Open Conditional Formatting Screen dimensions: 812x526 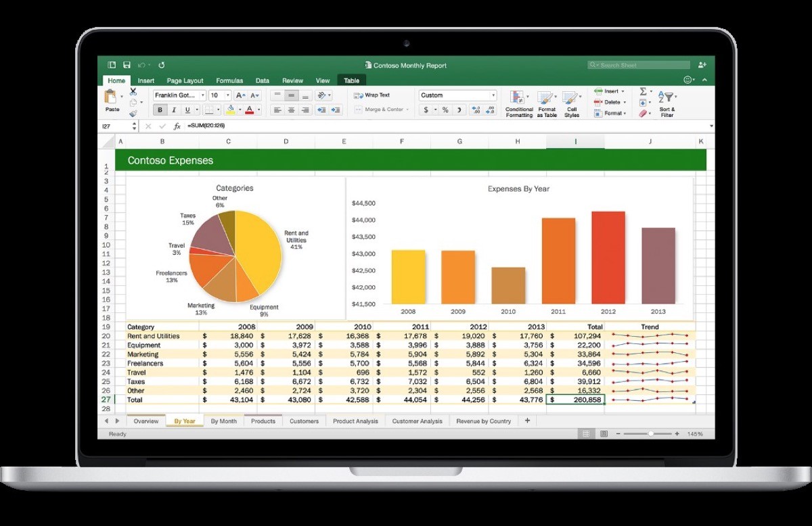[519, 103]
